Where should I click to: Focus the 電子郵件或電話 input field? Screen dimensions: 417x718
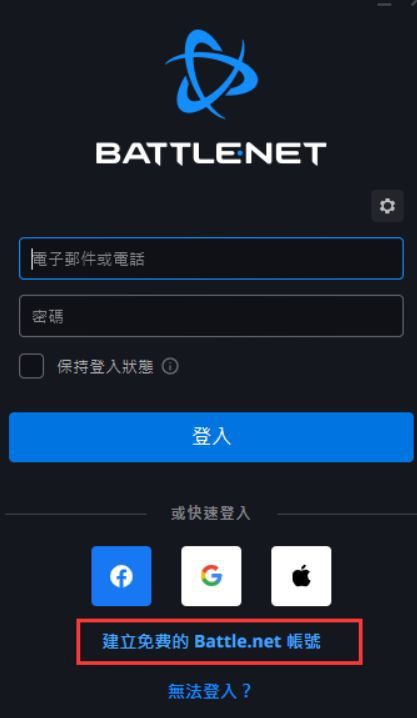tap(211, 258)
